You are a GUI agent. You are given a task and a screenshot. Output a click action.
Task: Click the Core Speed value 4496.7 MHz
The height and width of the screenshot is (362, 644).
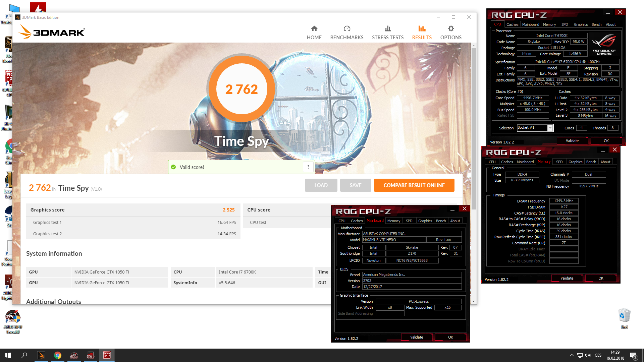pyautogui.click(x=533, y=98)
